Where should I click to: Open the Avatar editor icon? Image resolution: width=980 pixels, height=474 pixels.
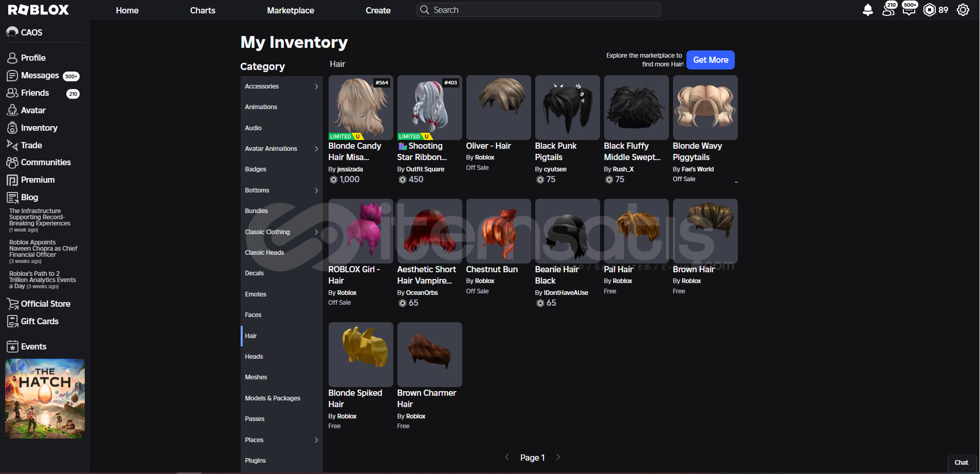[12, 110]
